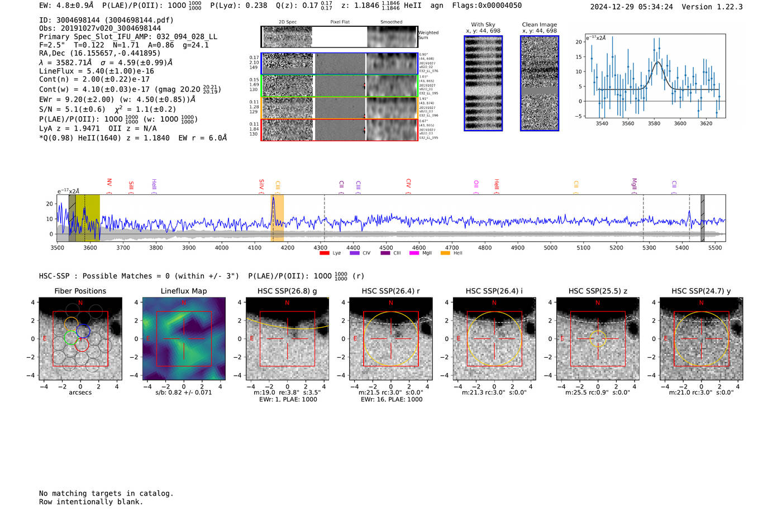782x532 pixels.
Task: Select the red Lyα legend swatch
Action: point(324,253)
